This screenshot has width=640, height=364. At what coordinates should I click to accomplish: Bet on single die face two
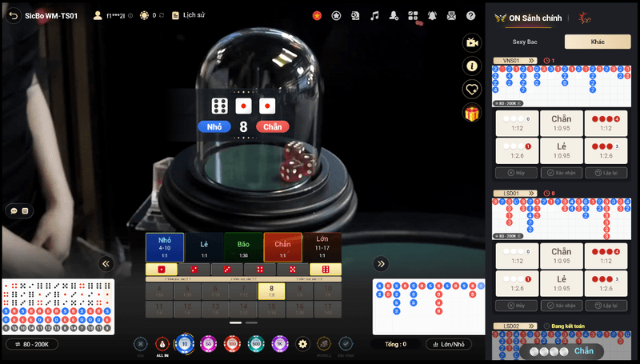coord(194,270)
